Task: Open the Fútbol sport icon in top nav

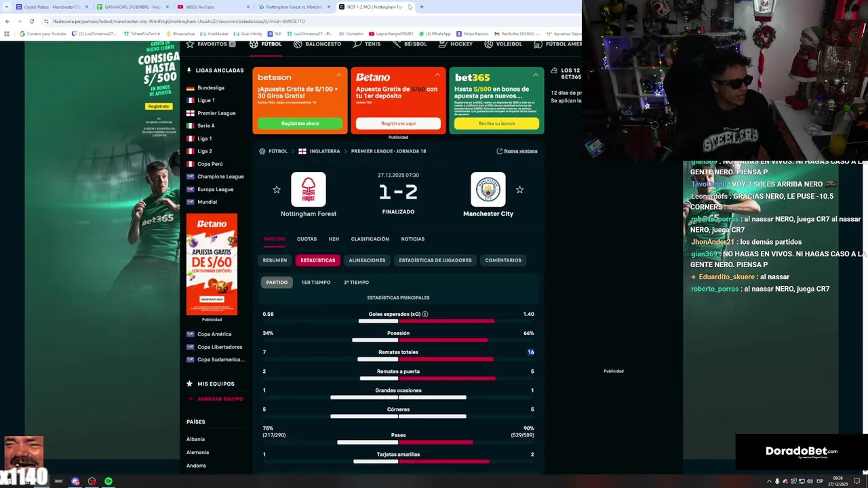Action: (254, 44)
